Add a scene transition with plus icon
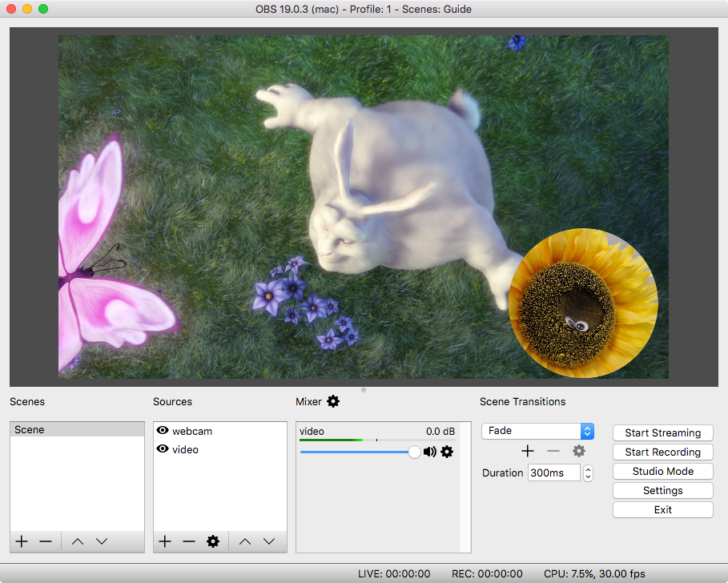728x583 pixels. (x=528, y=451)
